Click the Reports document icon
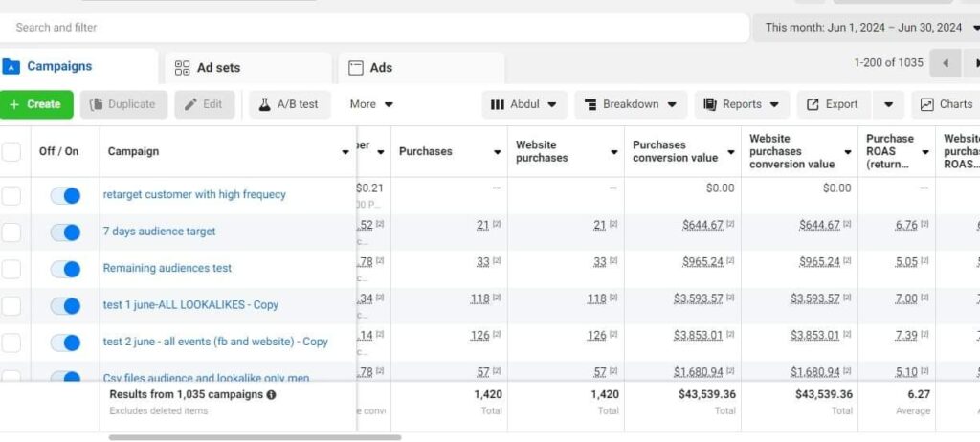Image resolution: width=980 pixels, height=442 pixels. click(710, 104)
